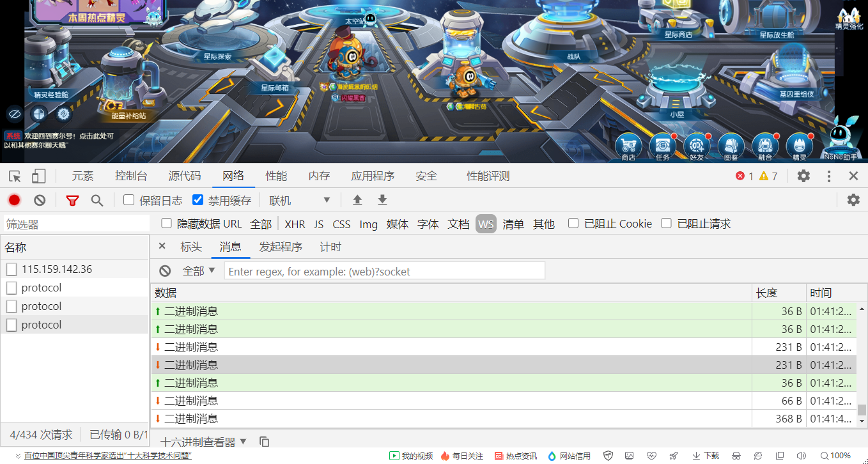Image resolution: width=868 pixels, height=464 pixels.
Task: Open the 任务 tasks icon in game
Action: tap(663, 148)
